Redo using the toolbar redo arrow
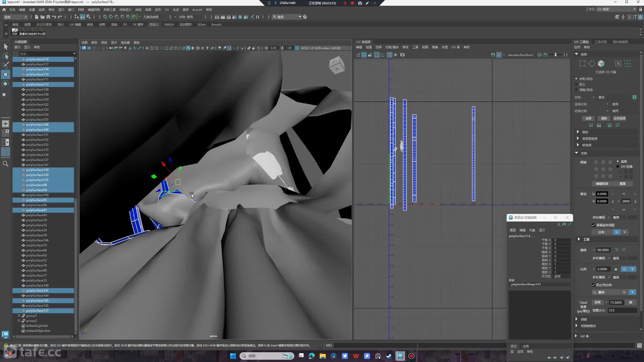The height and width of the screenshot is (362, 644). coord(60,17)
